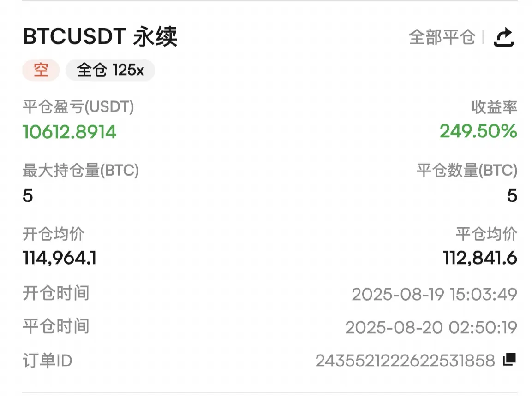Tap the share arrow icon
The width and height of the screenshot is (532, 396).
[x=503, y=37]
